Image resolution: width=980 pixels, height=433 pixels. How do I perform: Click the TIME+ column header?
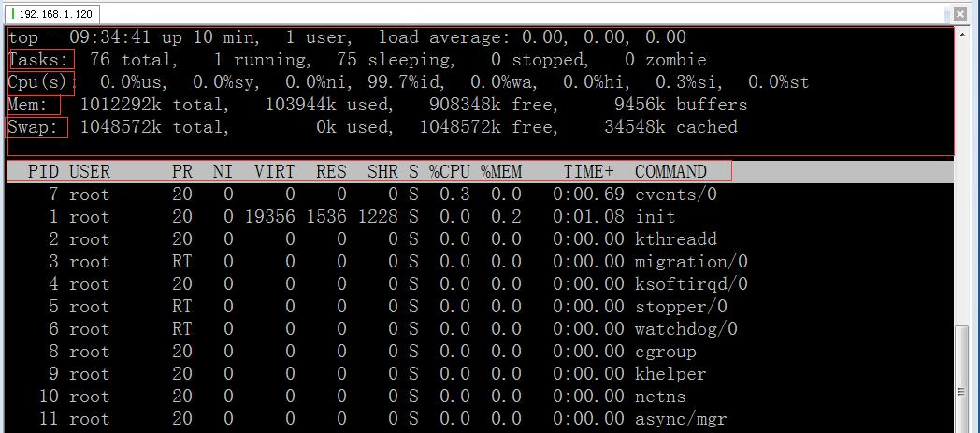[589, 172]
